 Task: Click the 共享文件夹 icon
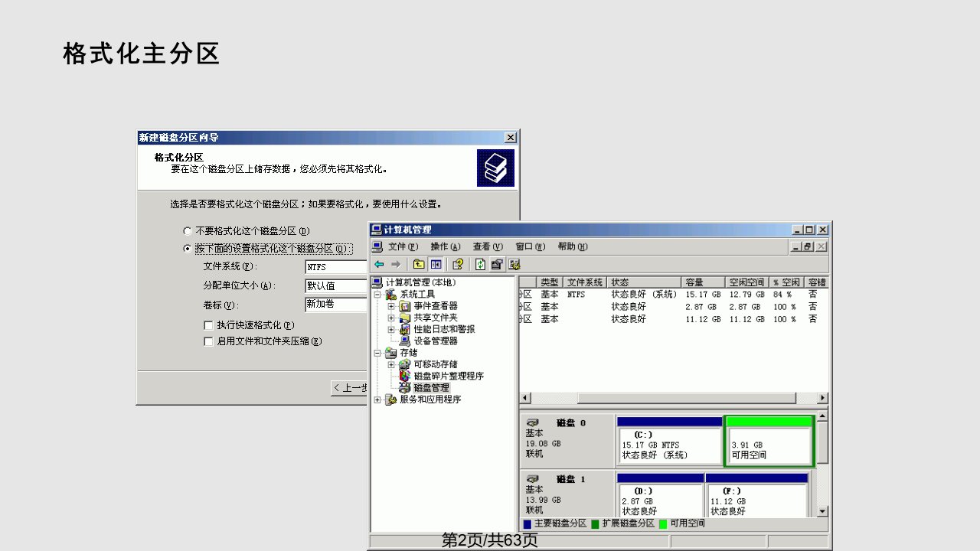(405, 318)
